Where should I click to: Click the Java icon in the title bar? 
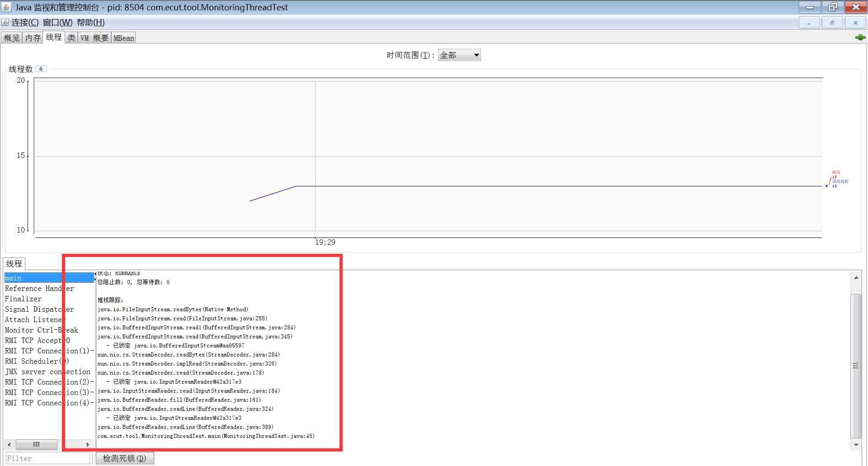click(6, 7)
